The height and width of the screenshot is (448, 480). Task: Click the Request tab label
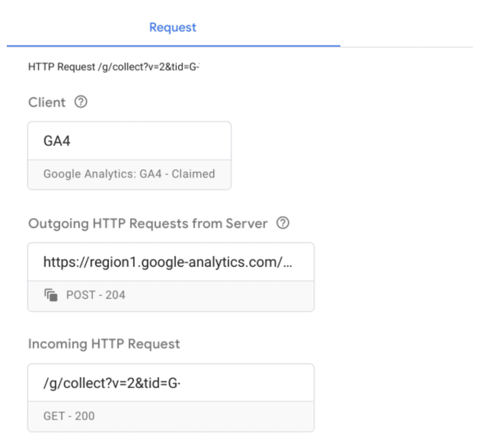pos(172,27)
